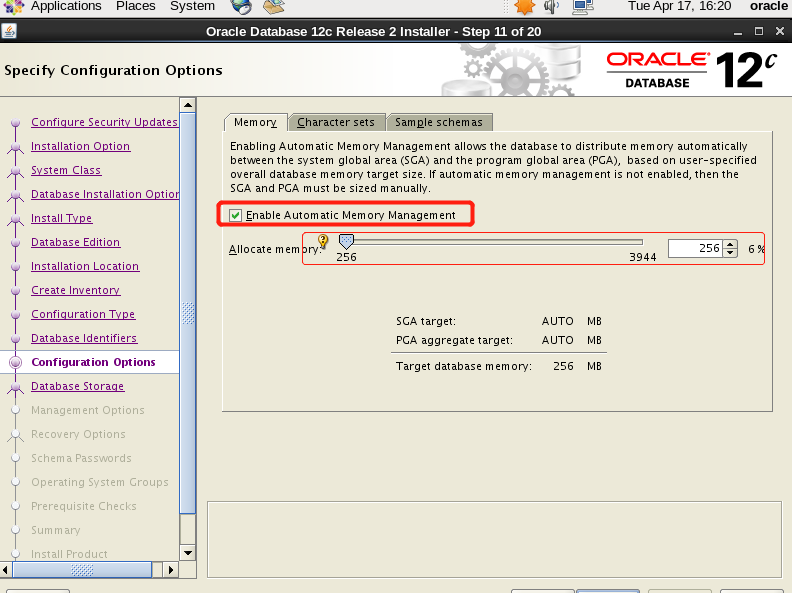Go to Create Inventory step
This screenshot has height=593, width=792.
(x=76, y=290)
